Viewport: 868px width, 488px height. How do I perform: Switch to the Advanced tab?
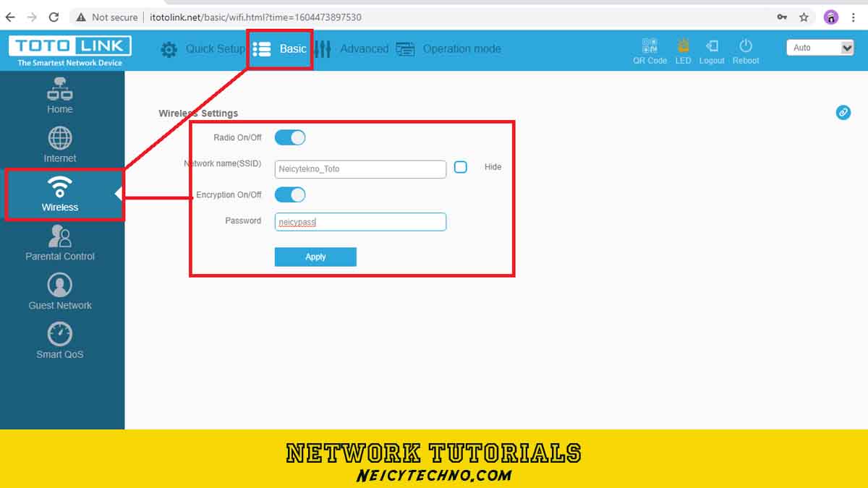364,48
